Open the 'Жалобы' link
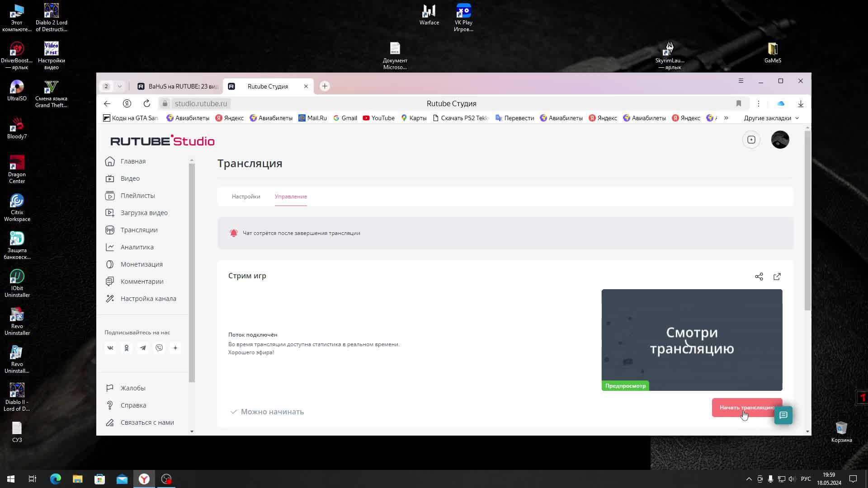Image resolution: width=868 pixels, height=488 pixels. 133,388
